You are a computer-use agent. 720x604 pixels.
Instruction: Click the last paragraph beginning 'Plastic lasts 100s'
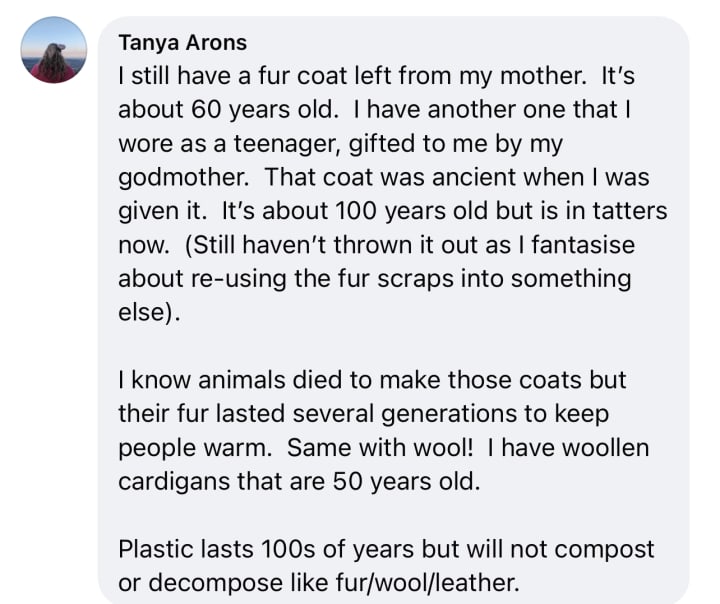(x=386, y=566)
